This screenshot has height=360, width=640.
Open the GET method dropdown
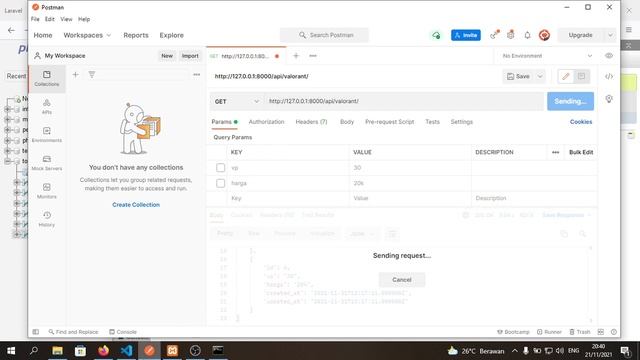tap(237, 101)
